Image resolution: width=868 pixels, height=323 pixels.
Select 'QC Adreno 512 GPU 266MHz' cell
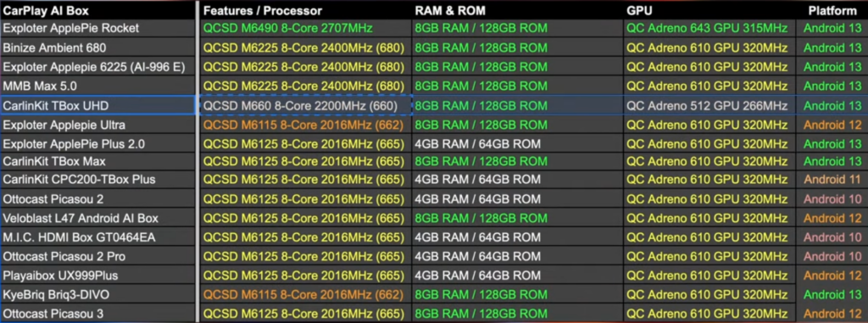709,105
